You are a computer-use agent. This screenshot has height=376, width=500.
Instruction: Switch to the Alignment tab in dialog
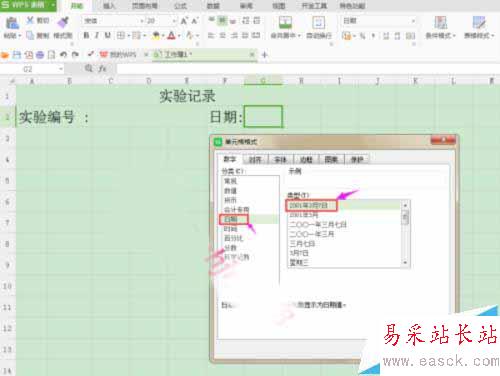pyautogui.click(x=255, y=160)
